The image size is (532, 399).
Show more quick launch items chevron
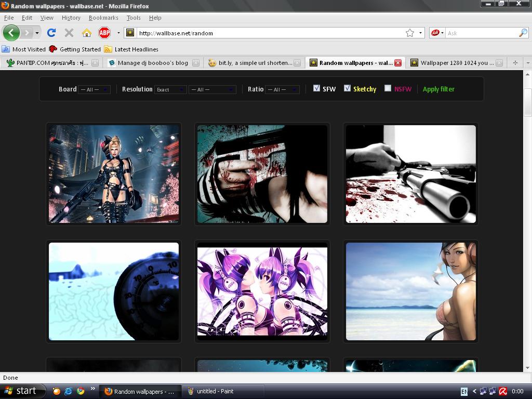click(x=92, y=389)
